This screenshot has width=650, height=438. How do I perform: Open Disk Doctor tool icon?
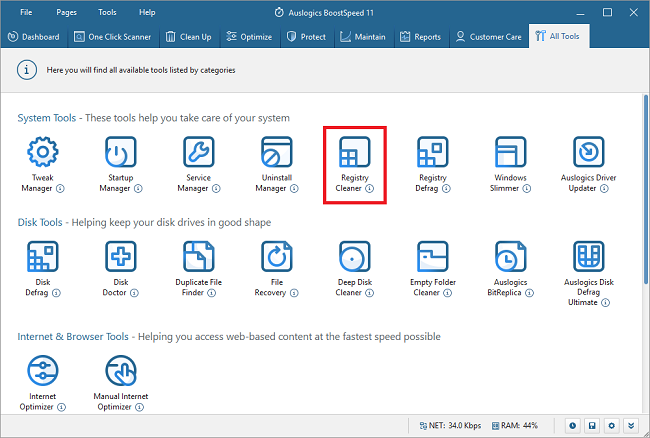(121, 256)
